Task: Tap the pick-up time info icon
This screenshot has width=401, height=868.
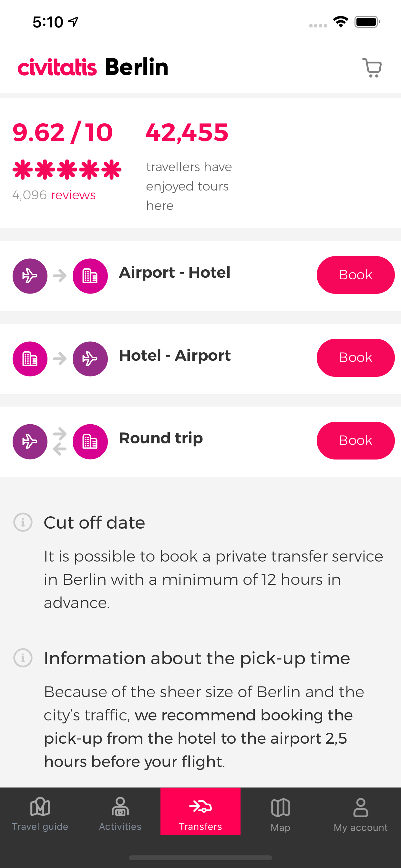Action: pos(23,658)
